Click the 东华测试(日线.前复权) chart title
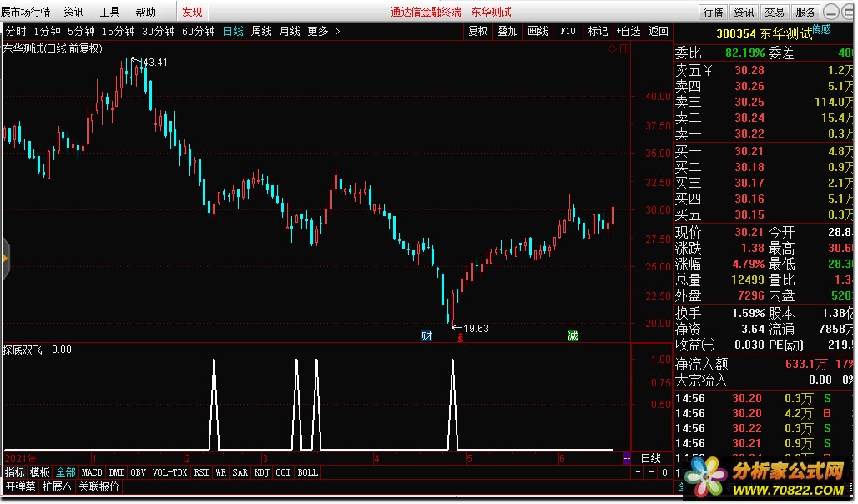 [x=53, y=48]
